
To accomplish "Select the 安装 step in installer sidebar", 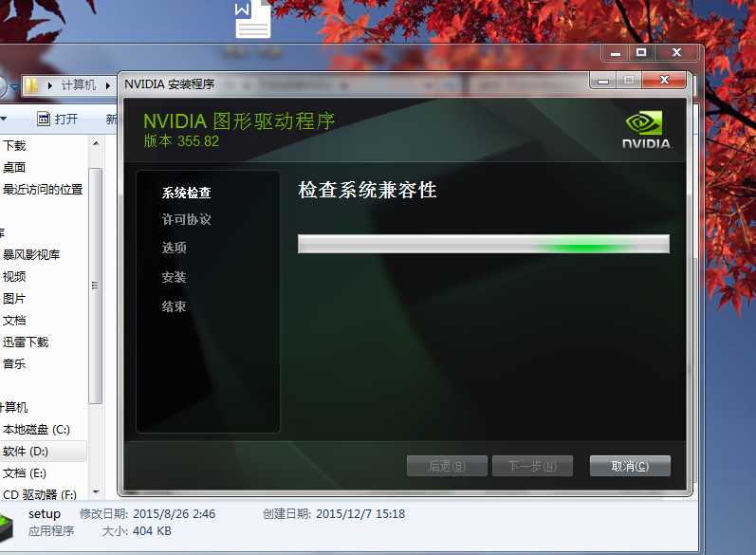I will point(174,277).
